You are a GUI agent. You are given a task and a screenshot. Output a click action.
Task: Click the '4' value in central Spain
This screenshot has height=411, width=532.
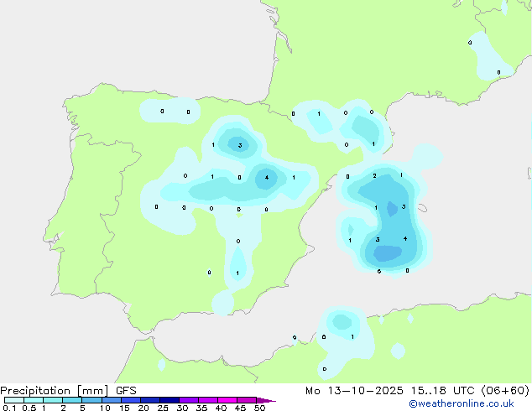[x=267, y=177]
